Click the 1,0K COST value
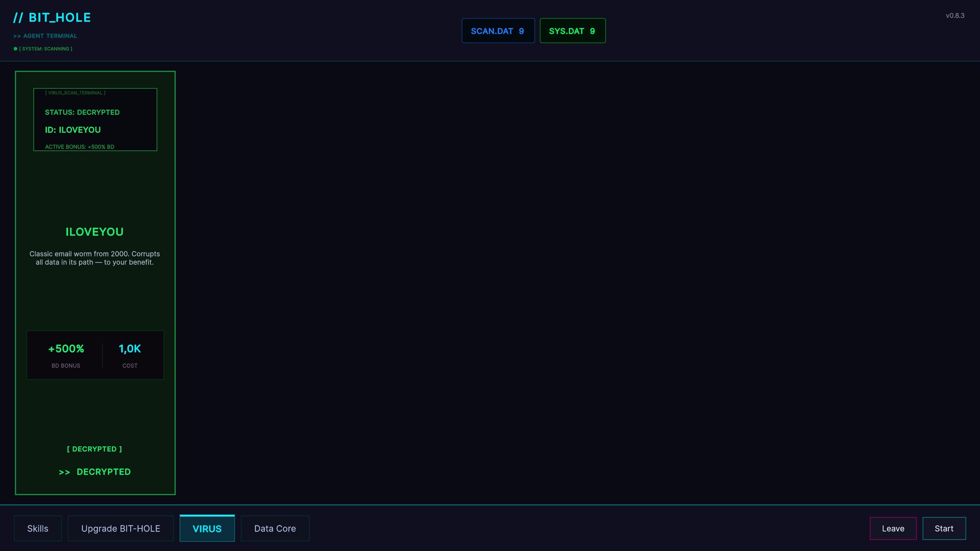 (130, 349)
